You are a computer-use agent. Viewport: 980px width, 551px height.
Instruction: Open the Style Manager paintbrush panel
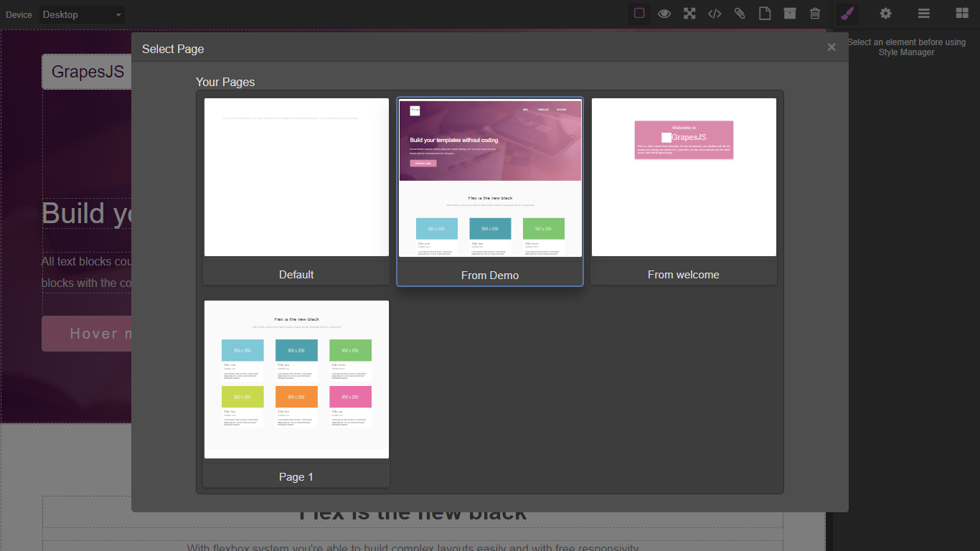coord(847,14)
